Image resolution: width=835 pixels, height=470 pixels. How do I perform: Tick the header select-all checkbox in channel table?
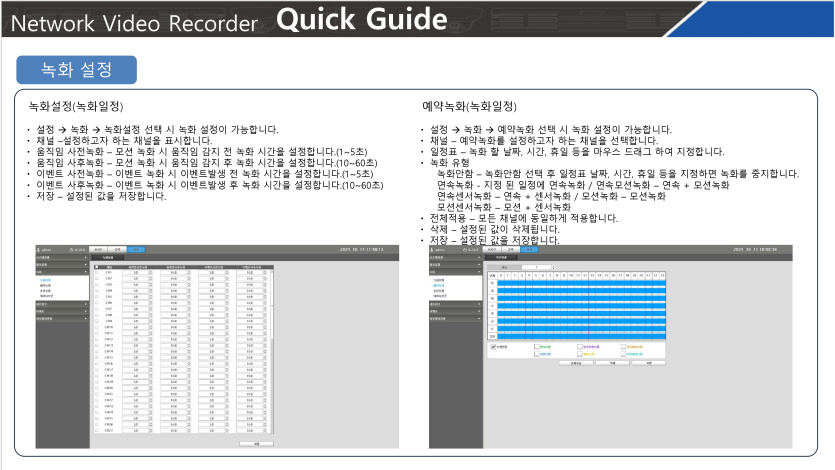[97, 267]
